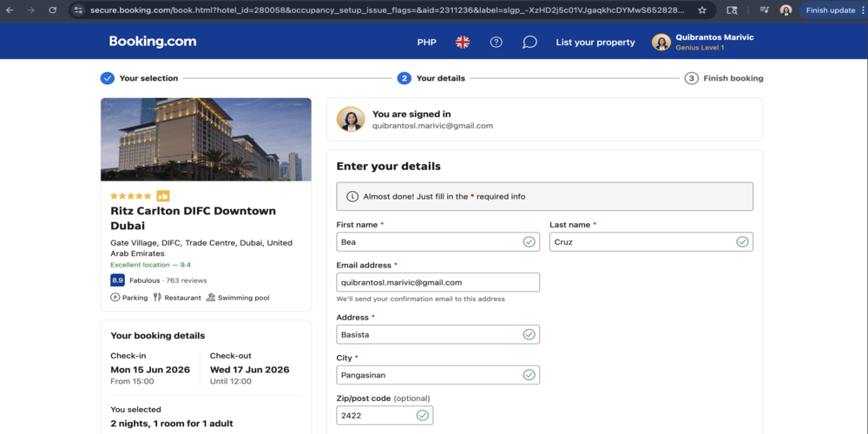This screenshot has height=434, width=868.
Task: Click green checkmark in City field
Action: point(529,375)
